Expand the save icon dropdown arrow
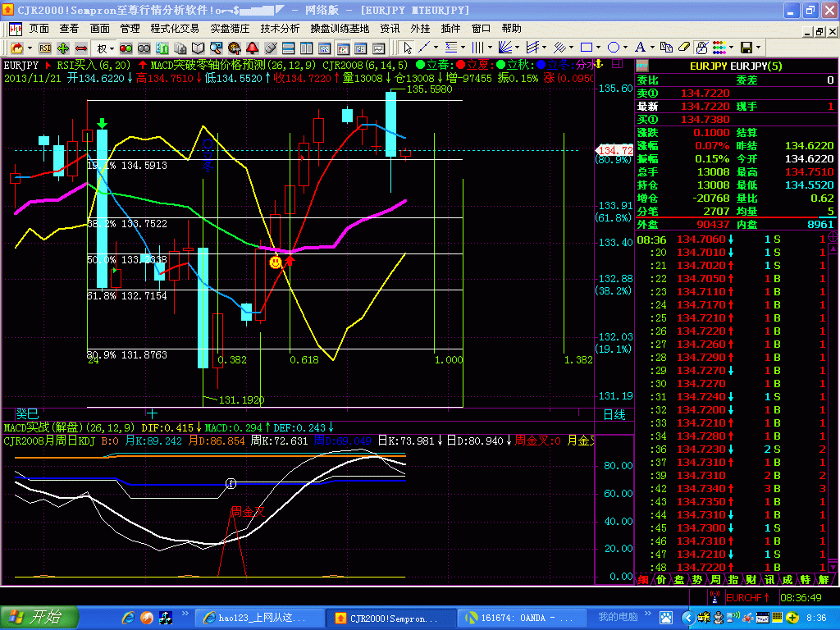The width and height of the screenshot is (840, 630). (x=759, y=48)
